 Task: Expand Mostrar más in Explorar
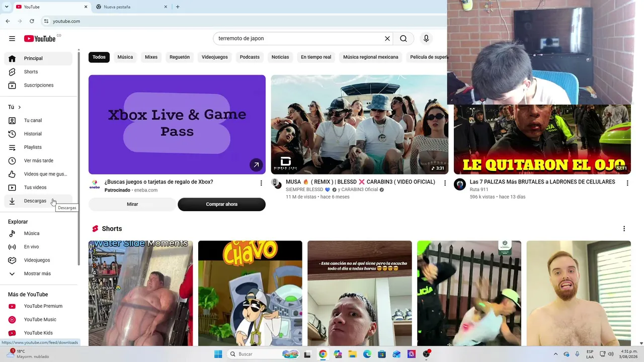[x=38, y=274]
